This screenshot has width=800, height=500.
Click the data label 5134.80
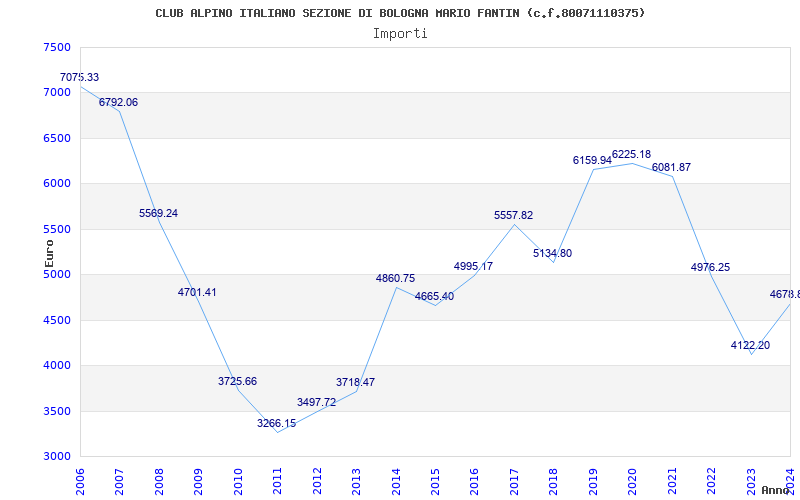pyautogui.click(x=553, y=253)
